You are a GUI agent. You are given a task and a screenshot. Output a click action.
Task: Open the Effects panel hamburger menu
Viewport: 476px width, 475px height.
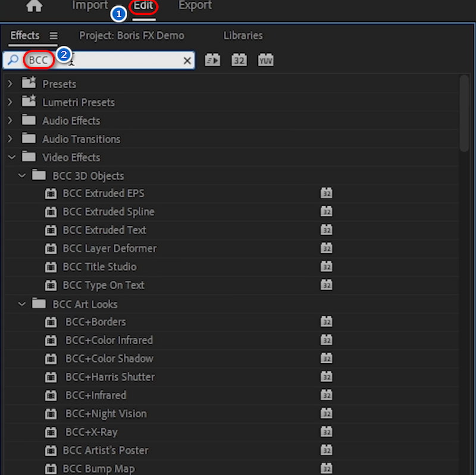tap(54, 36)
